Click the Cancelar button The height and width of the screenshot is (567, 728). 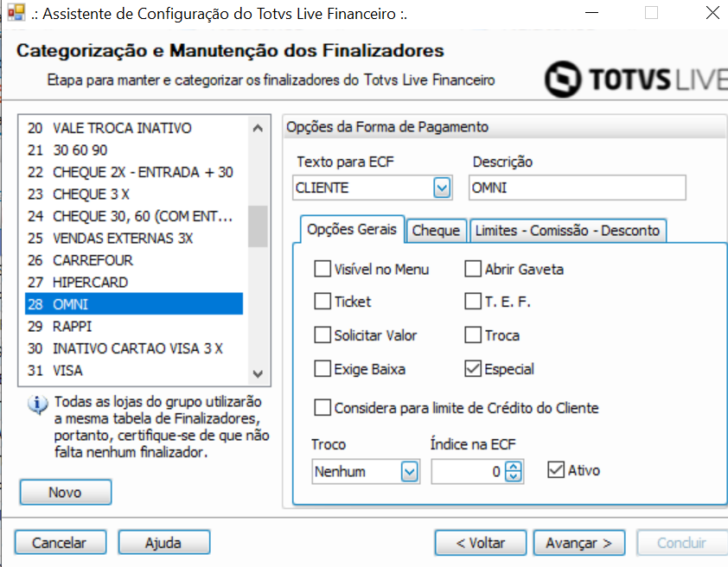[61, 543]
